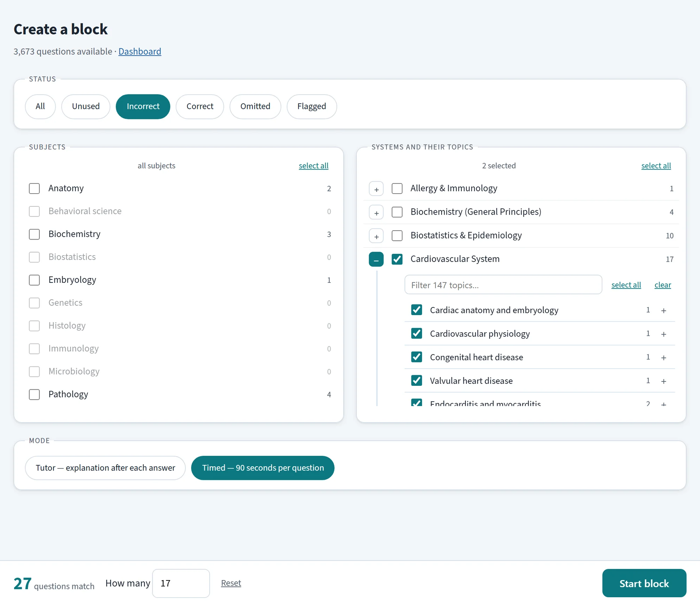Viewport: 700px width, 606px height.
Task: Uncheck Cardiac anatomy and embryology topic
Action: 416,310
